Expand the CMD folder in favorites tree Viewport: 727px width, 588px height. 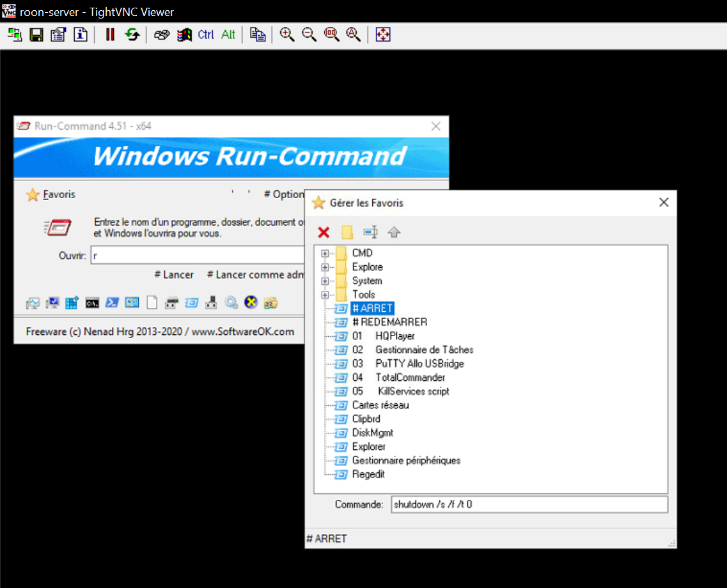pos(325,254)
